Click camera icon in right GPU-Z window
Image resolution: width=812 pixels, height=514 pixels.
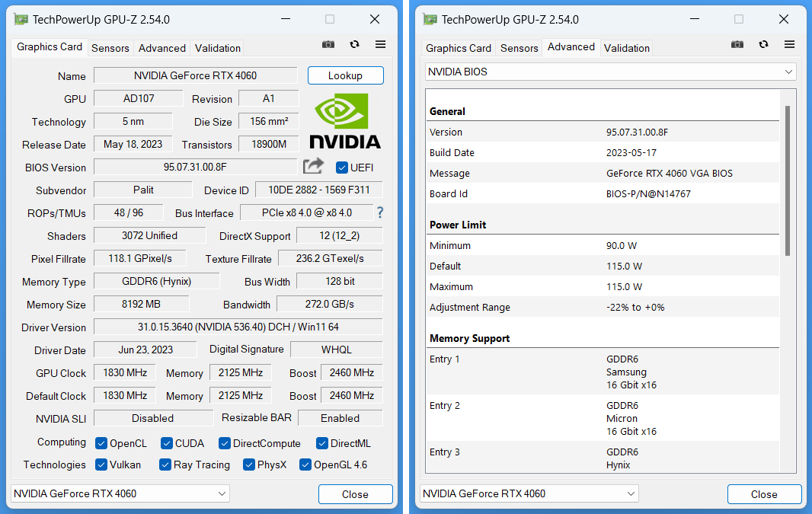click(x=737, y=44)
